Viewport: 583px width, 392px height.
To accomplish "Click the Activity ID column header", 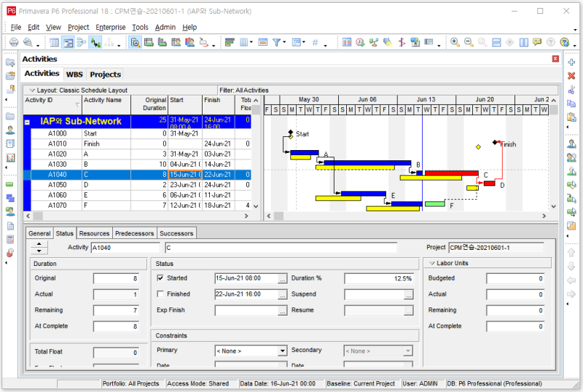I will click(x=52, y=104).
